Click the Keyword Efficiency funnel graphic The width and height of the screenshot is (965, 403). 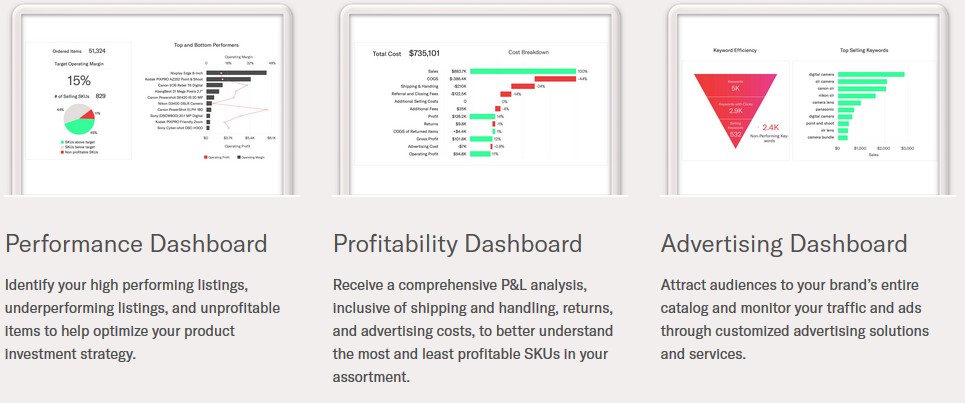tap(735, 111)
